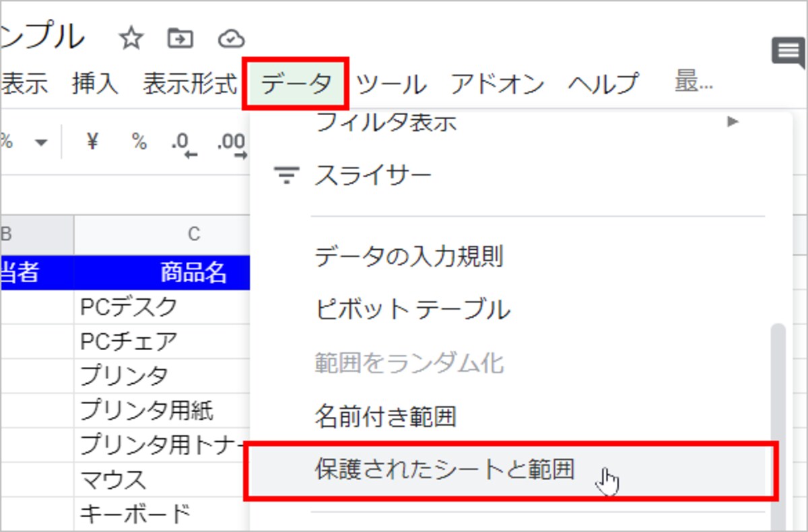Image resolution: width=808 pixels, height=532 pixels.
Task: Click the データ menu
Action: click(x=296, y=84)
